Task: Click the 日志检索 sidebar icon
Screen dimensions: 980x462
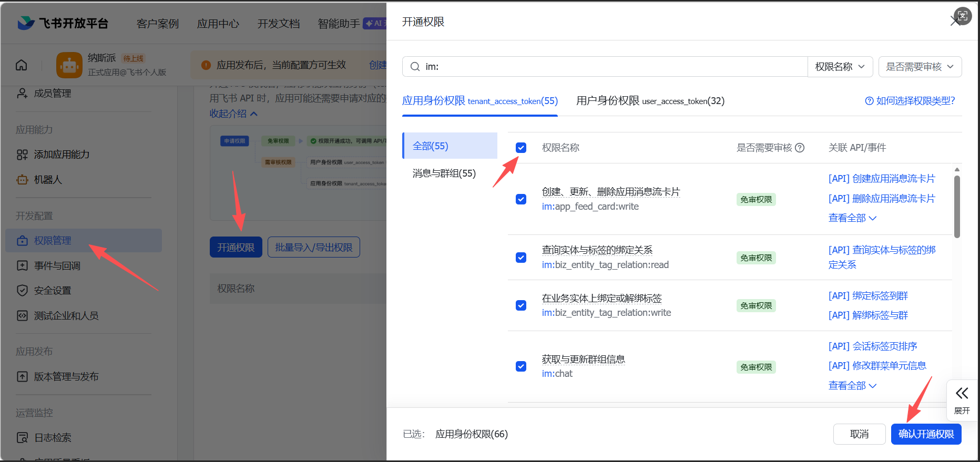Action: [22, 438]
